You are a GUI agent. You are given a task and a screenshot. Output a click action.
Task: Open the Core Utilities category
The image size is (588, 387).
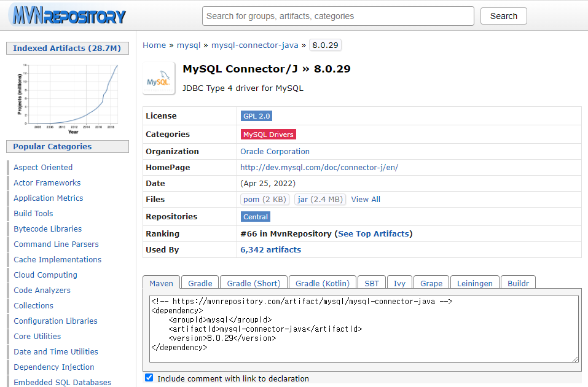(x=37, y=337)
